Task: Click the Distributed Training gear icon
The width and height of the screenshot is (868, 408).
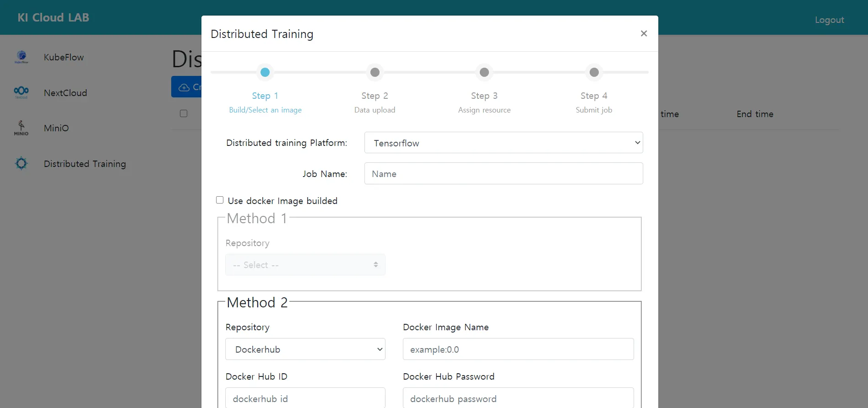Action: (22, 163)
